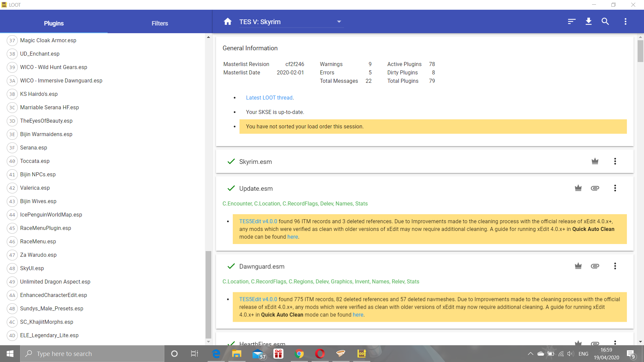This screenshot has height=362, width=644.
Task: Open the three-dot menu for Dawnguard.esm
Action: 615,266
